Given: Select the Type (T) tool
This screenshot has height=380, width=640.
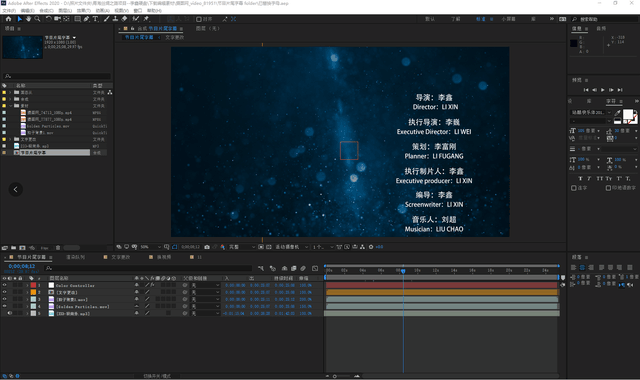Looking at the screenshot, I should (95, 19).
